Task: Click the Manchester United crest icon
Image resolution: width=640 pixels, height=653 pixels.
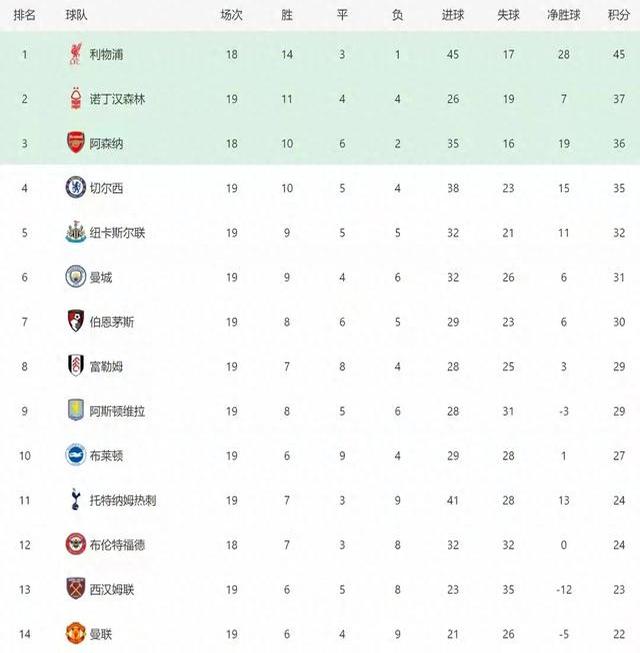Action: coord(75,634)
